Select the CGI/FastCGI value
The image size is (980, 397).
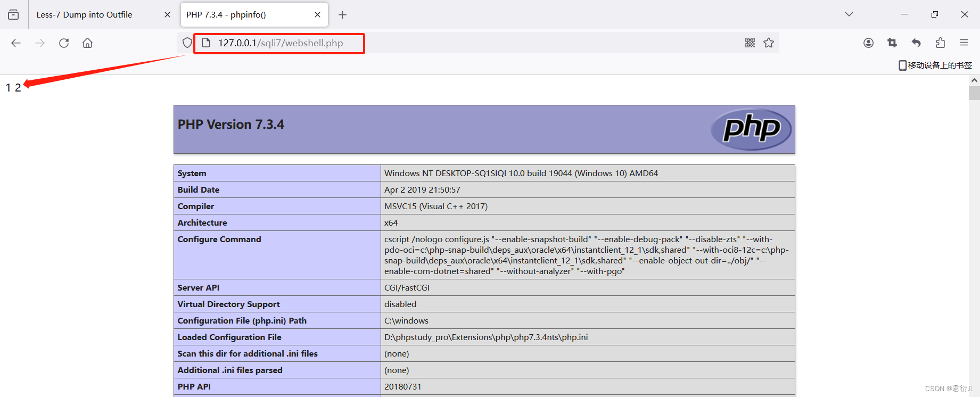tap(407, 288)
